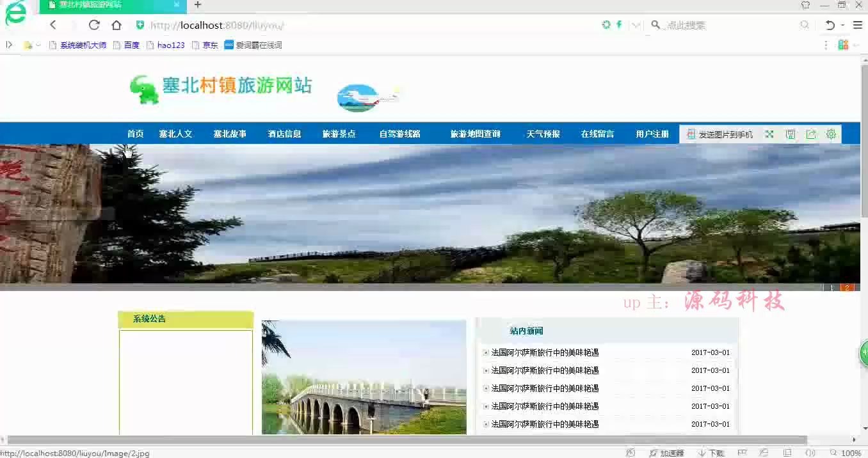Viewport: 868px width, 458px height.
Task: Click the share icon on the image toolbar
Action: point(811,134)
